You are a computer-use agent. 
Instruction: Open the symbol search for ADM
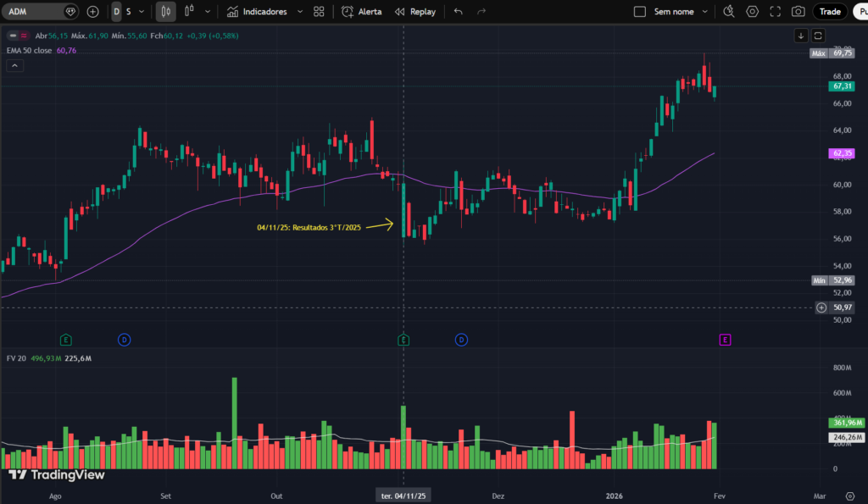point(34,12)
